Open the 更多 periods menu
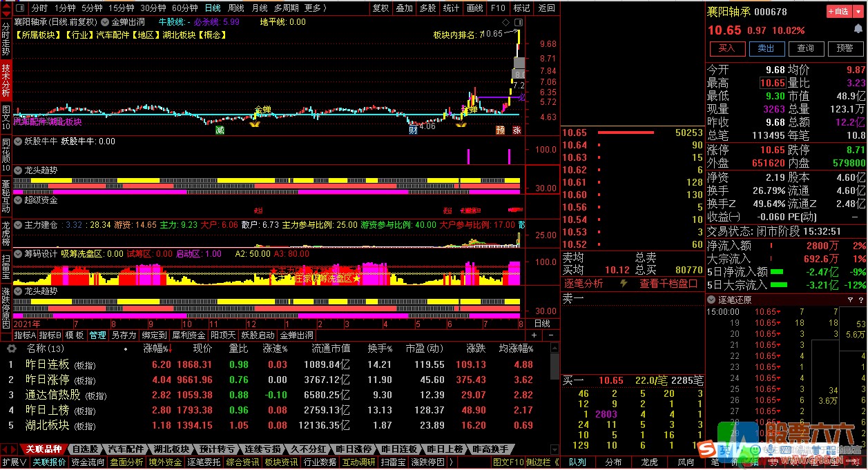Viewport: 868px width, 470px height. click(x=315, y=8)
